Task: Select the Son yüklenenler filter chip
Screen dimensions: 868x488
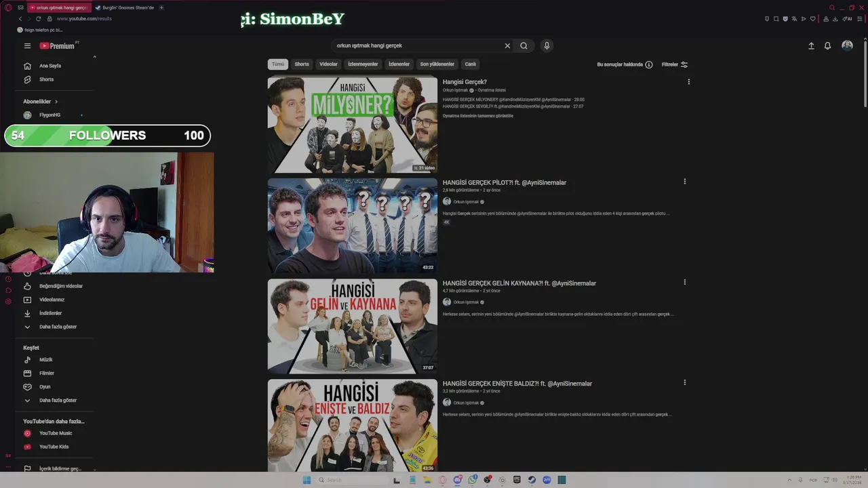Action: (x=437, y=64)
